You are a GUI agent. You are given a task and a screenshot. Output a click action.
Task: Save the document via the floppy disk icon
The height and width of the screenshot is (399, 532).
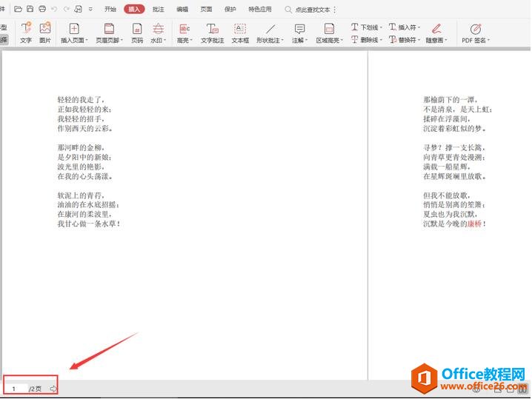(30, 9)
